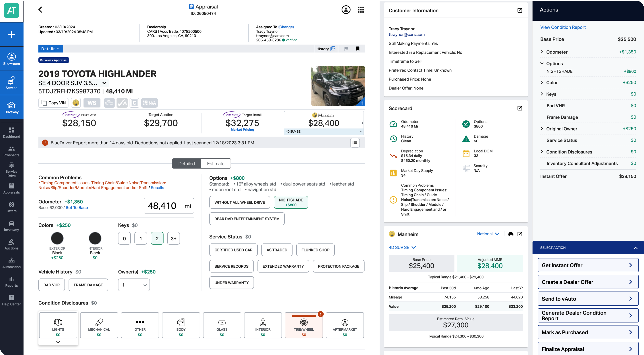The height and width of the screenshot is (355, 644).
Task: Print the Manheim report
Action: coord(510,234)
